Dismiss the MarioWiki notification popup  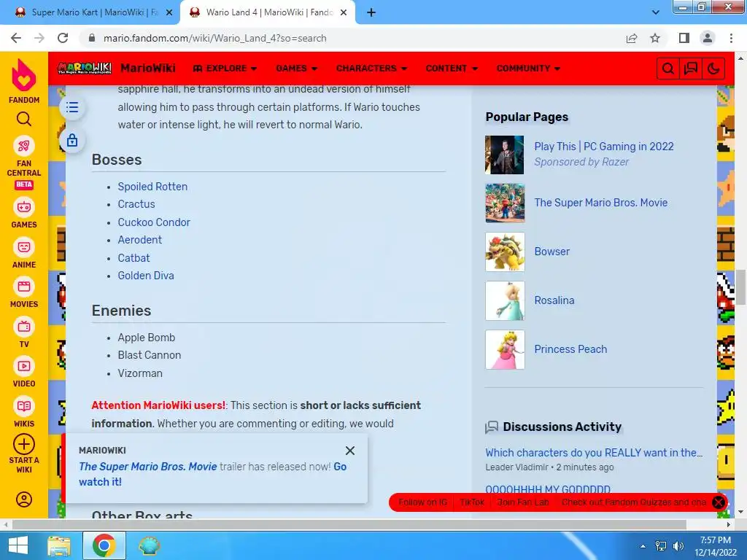[350, 451]
